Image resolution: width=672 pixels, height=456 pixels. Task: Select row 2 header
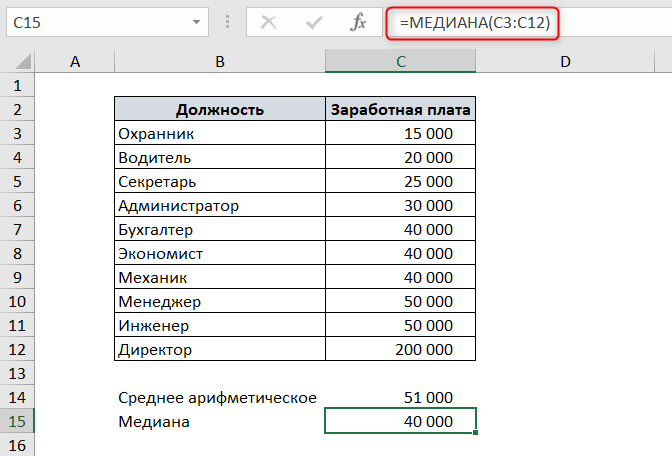click(x=17, y=109)
